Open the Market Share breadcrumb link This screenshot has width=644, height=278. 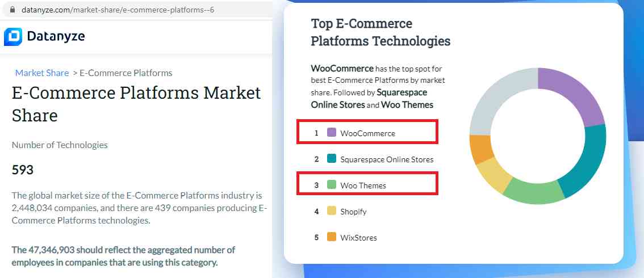pyautogui.click(x=42, y=73)
